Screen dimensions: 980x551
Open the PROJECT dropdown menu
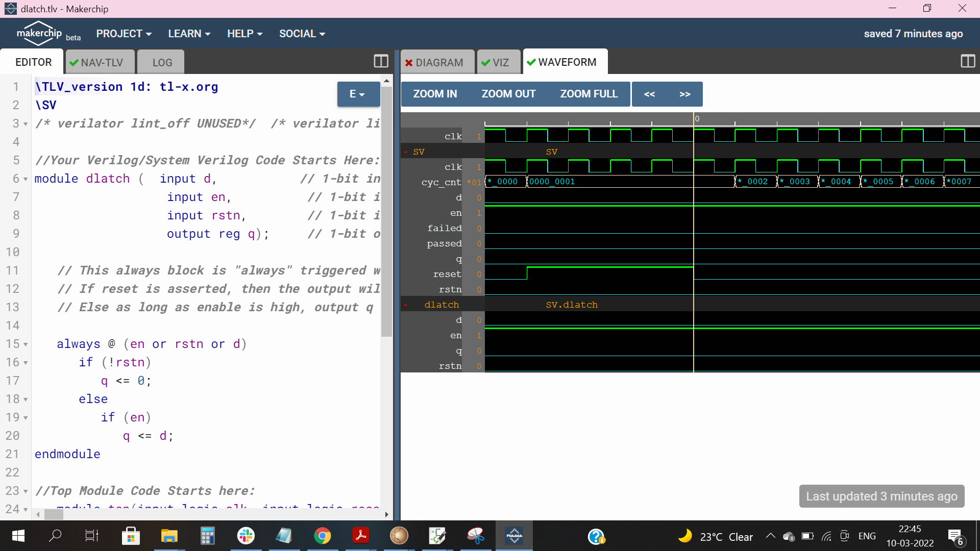[124, 34]
